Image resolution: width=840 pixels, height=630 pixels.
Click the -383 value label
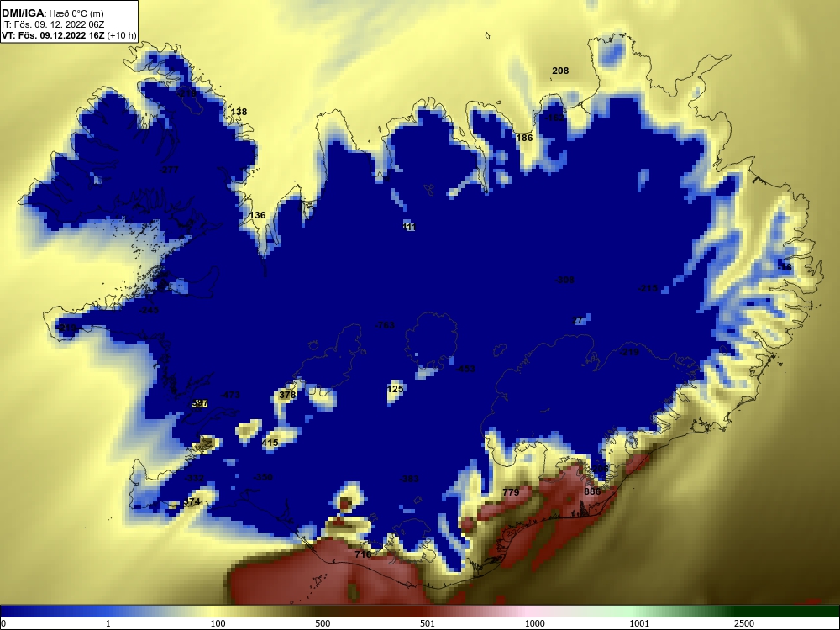[x=409, y=479]
